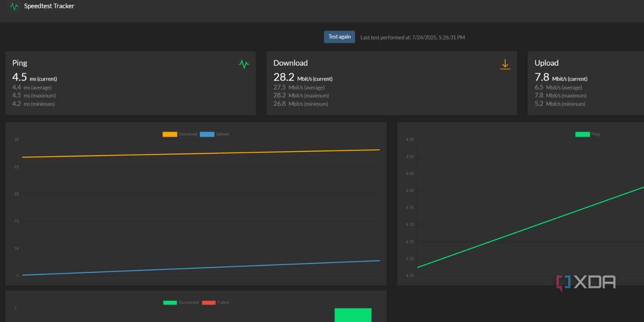Click the Test again button

[x=339, y=37]
